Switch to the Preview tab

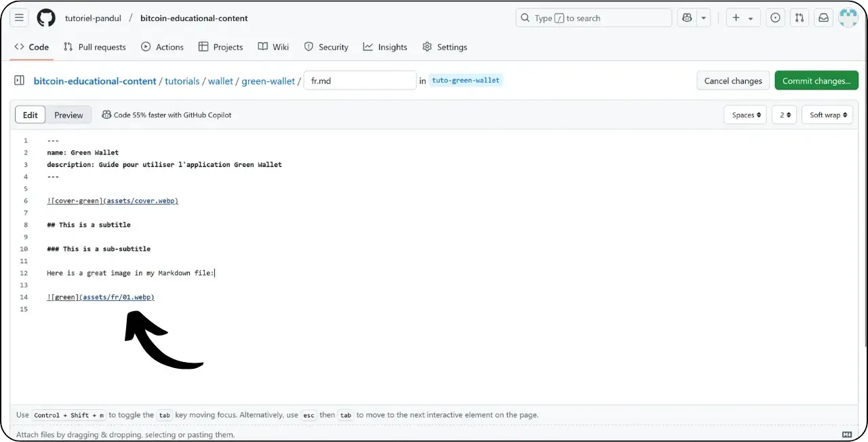(68, 115)
